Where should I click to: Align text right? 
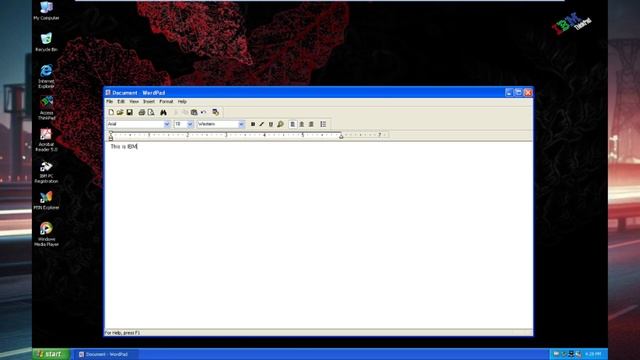coord(311,124)
